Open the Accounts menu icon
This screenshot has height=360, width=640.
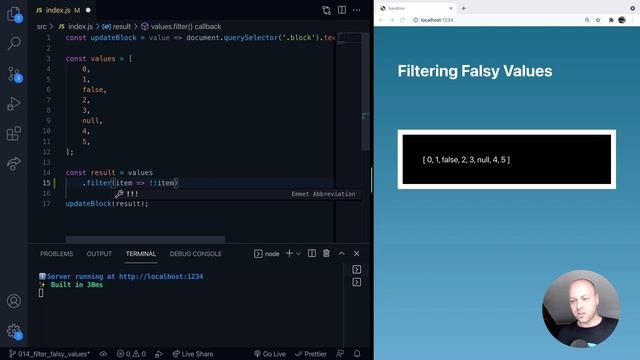click(x=14, y=301)
